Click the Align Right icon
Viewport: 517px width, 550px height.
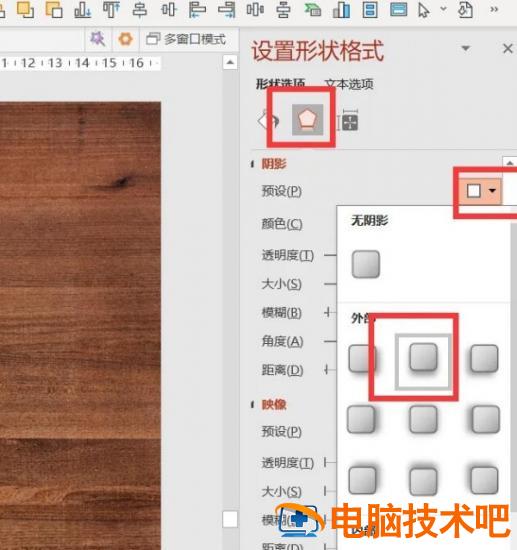226,9
